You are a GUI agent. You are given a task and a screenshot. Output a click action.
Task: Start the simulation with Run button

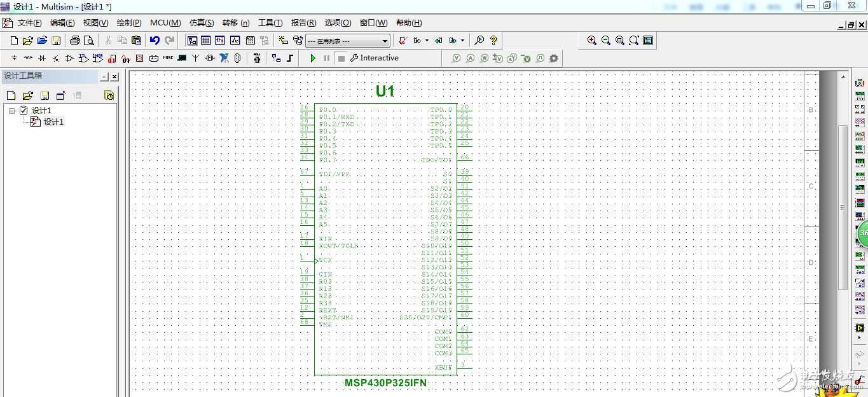point(313,58)
